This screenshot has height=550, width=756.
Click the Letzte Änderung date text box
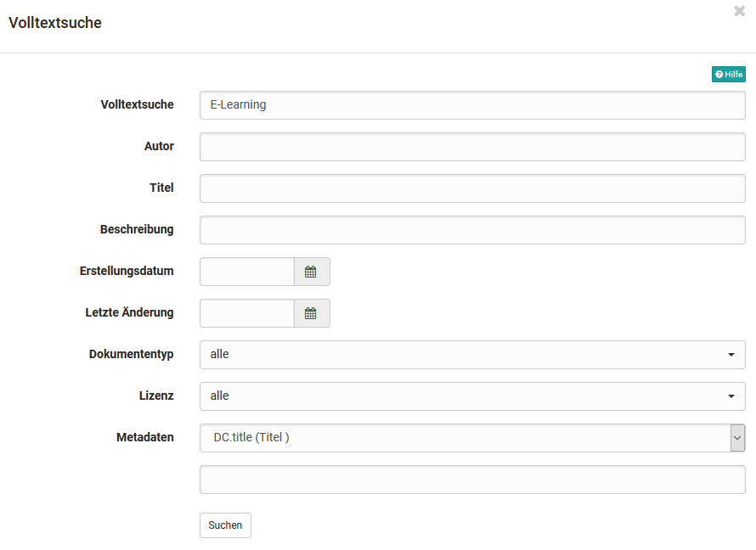click(x=247, y=313)
